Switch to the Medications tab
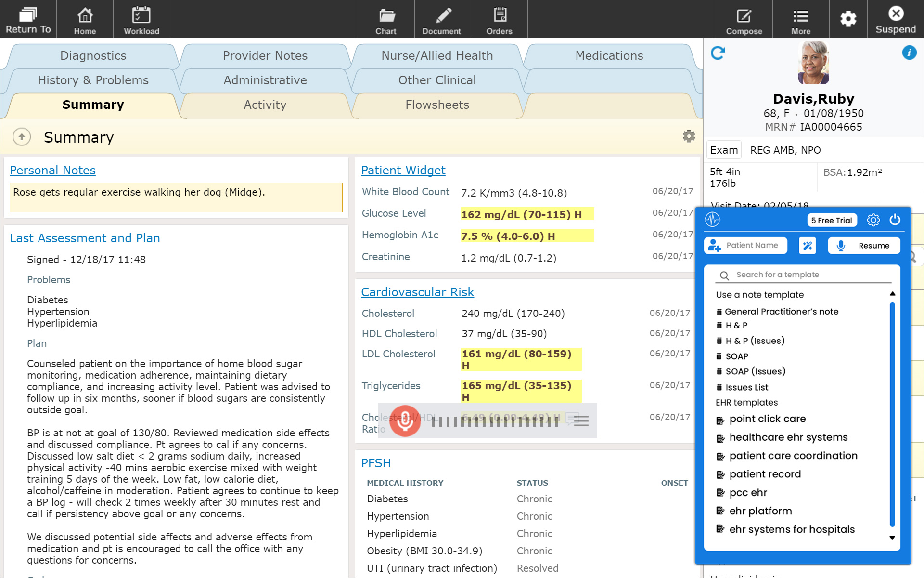Screen dimensions: 924x578 coord(608,55)
